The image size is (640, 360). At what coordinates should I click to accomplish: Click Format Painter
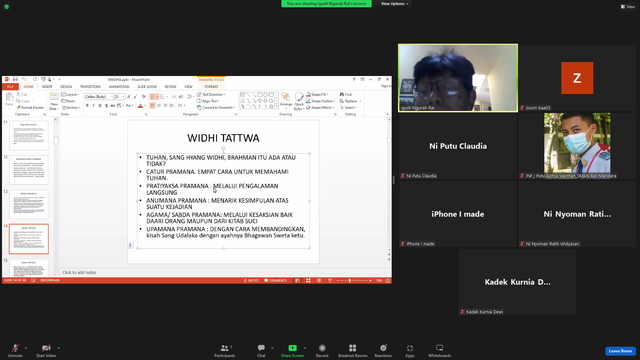pos(30,107)
